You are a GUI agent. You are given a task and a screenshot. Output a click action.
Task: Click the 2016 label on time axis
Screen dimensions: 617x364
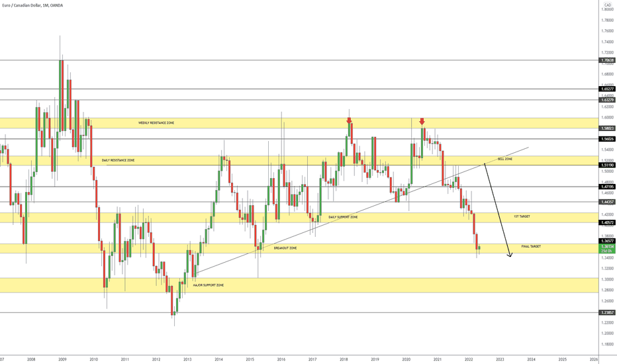pos(281,359)
